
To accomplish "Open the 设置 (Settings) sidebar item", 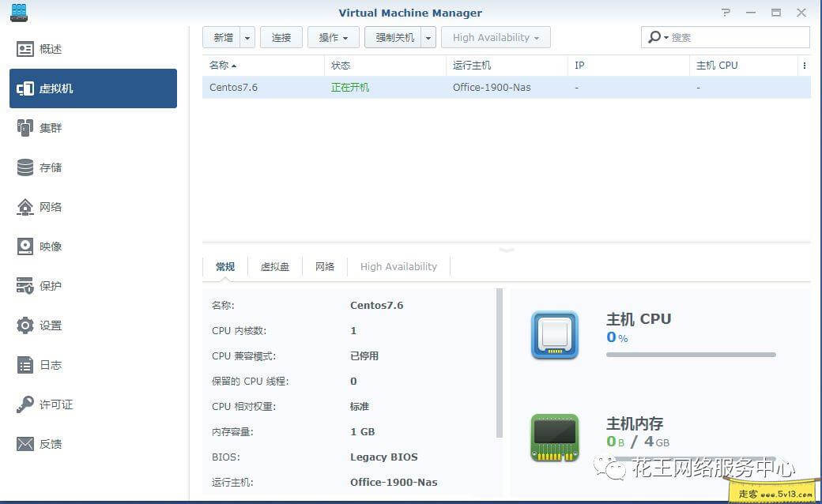I will coord(50,325).
